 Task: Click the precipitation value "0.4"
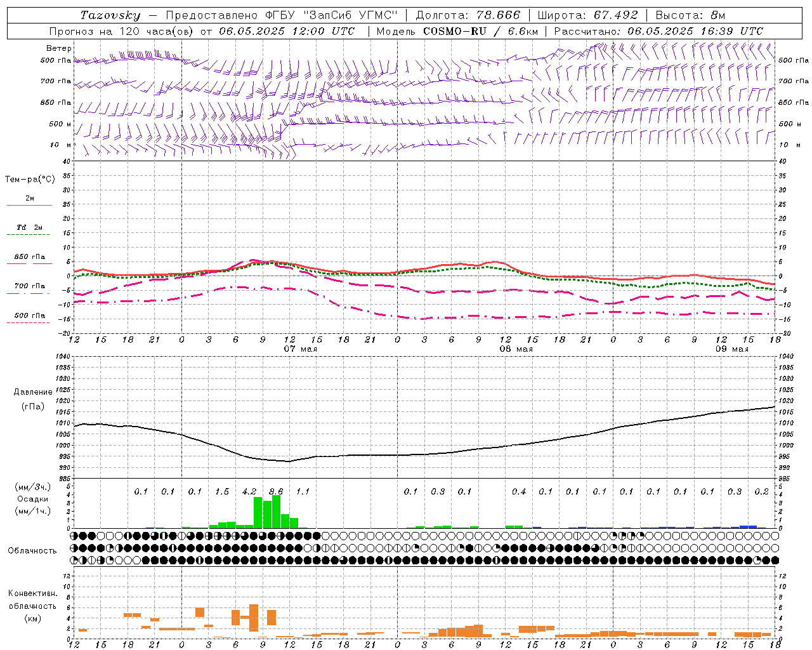pyautogui.click(x=519, y=491)
